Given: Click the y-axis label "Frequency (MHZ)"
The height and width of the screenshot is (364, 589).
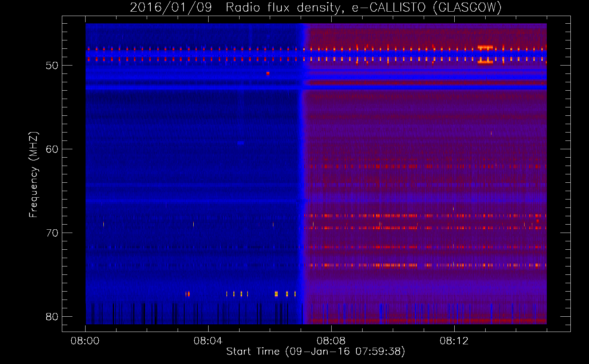Looking at the screenshot, I should point(33,175).
